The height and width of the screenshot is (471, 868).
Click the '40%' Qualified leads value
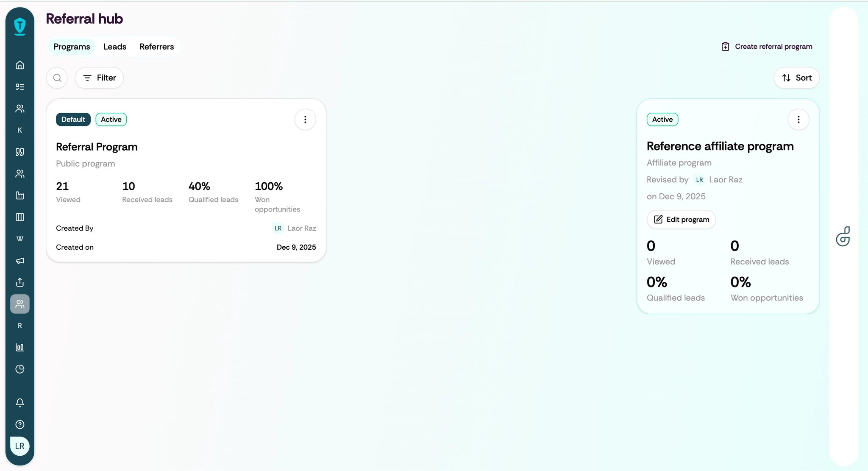199,186
